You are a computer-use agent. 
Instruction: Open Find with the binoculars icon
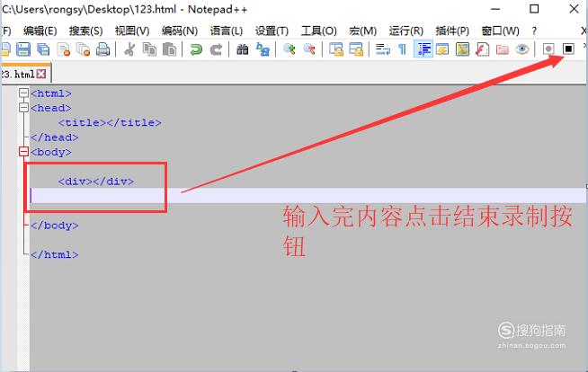tap(242, 49)
